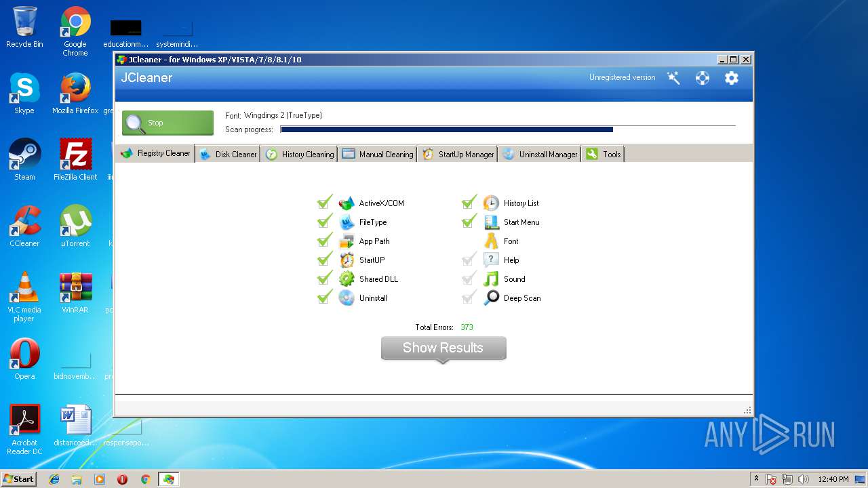The image size is (868, 488).
Task: Uncheck the Start Menu checkbox
Action: [469, 221]
